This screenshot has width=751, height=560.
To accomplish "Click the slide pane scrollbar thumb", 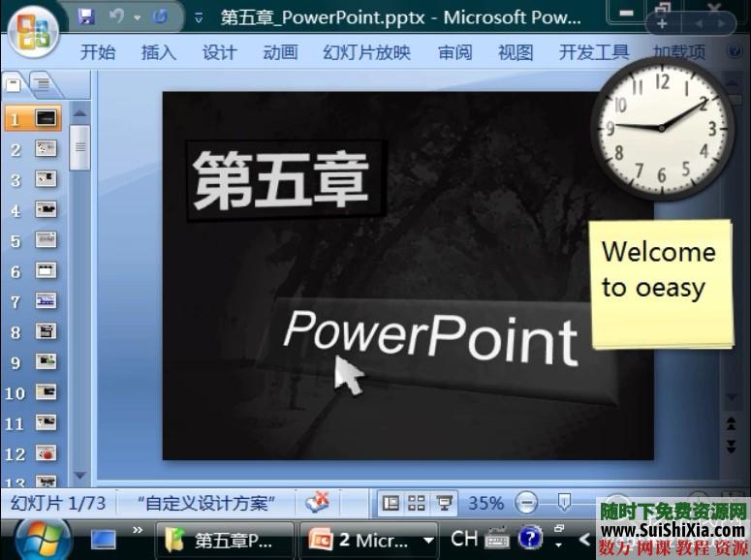I will 80,147.
